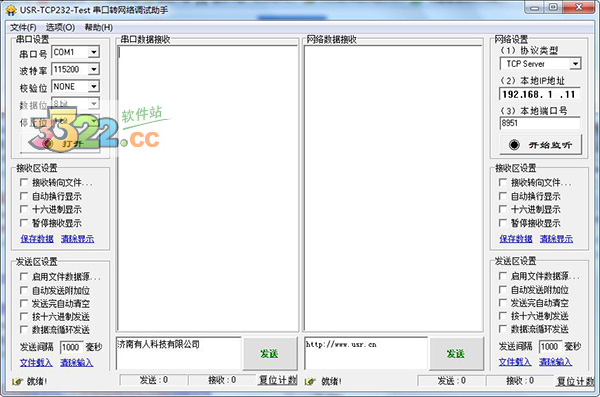Enable network 自动换行显示 checkbox
This screenshot has width=600, height=397.
[503, 196]
